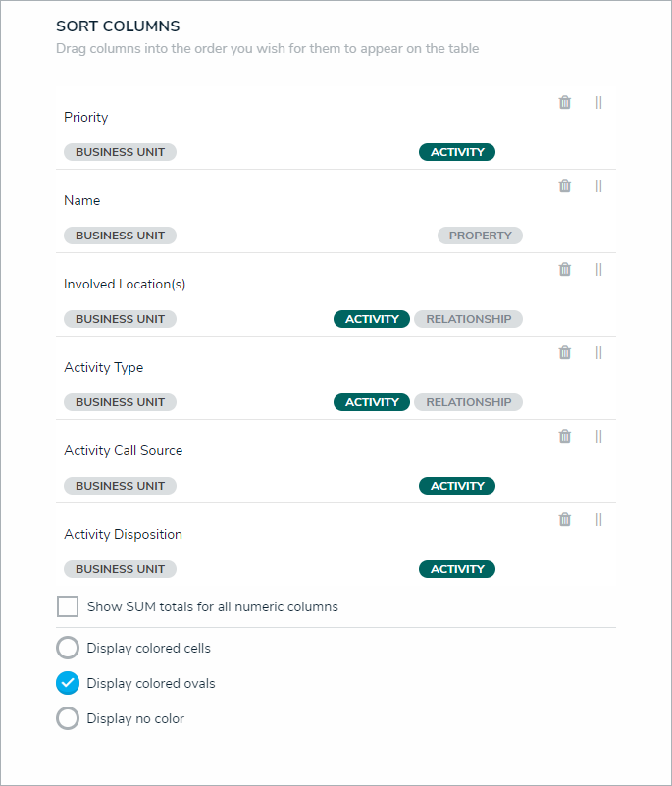The width and height of the screenshot is (672, 786).
Task: Click drag handle for Activity Disposition row
Action: point(598,519)
